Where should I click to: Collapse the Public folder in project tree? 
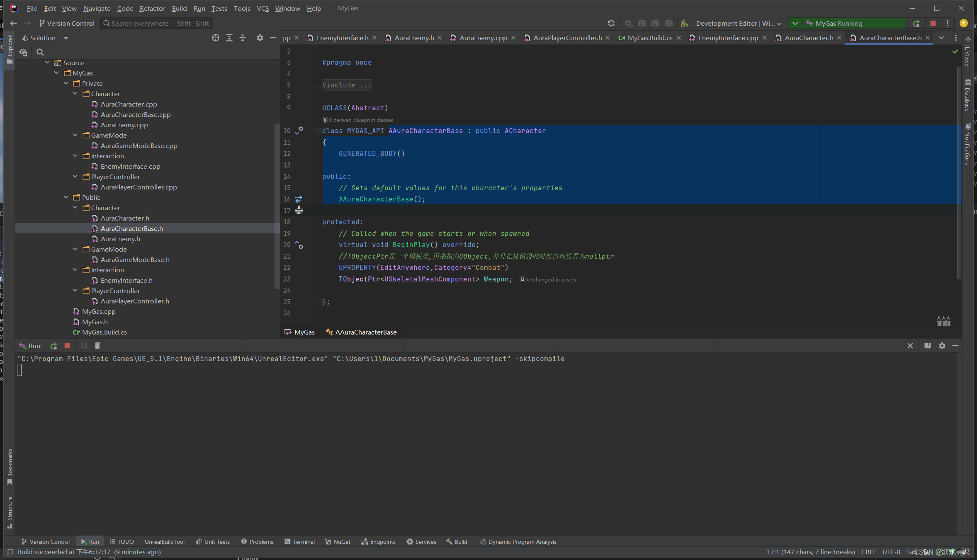pos(66,197)
